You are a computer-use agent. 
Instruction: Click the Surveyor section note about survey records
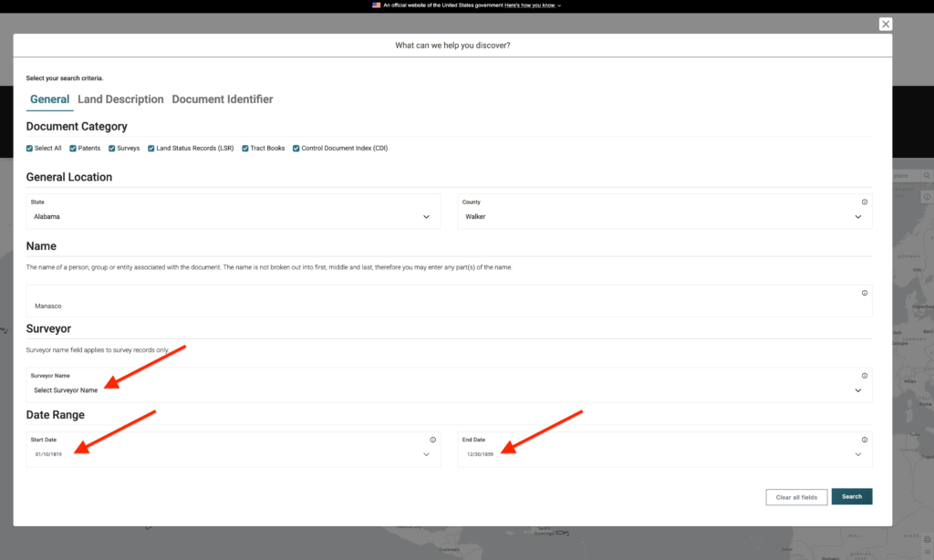(x=98, y=350)
